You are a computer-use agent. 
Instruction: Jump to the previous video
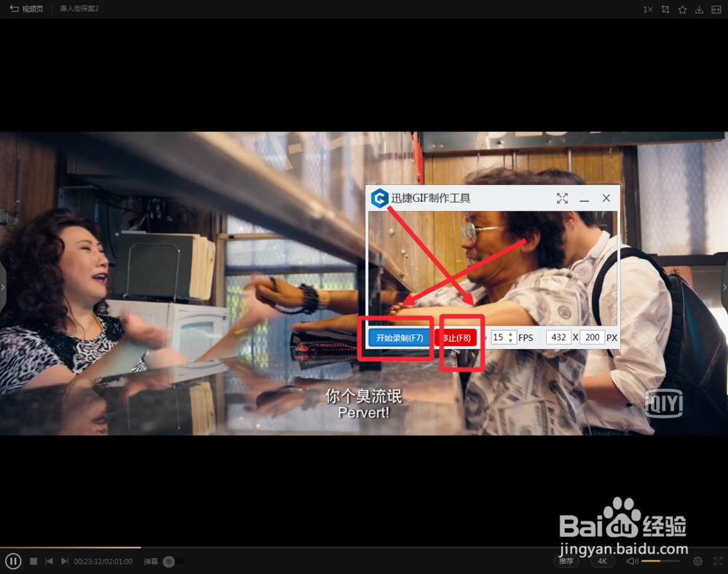(50, 561)
